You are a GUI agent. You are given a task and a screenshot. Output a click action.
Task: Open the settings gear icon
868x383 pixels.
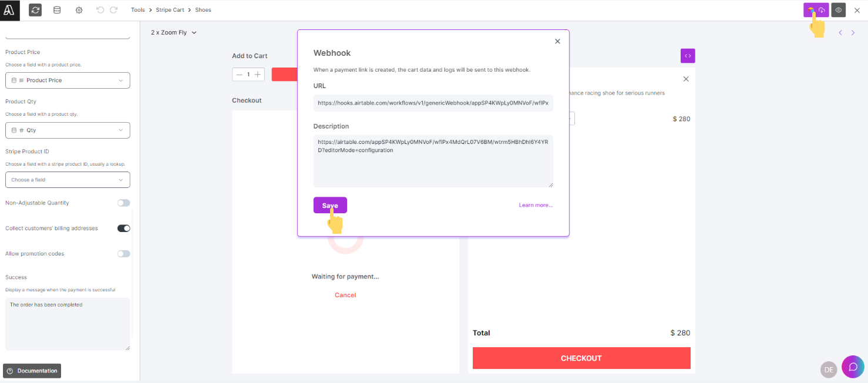pyautogui.click(x=79, y=10)
